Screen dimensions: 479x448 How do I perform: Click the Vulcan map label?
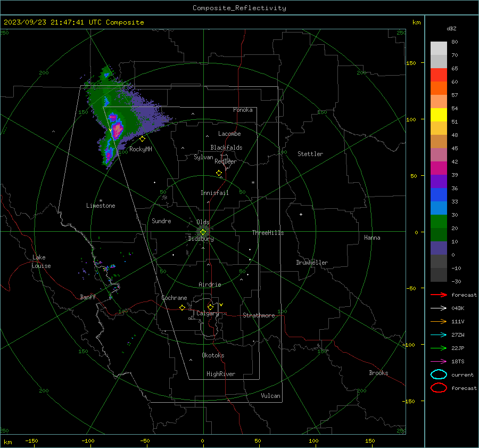(270, 396)
